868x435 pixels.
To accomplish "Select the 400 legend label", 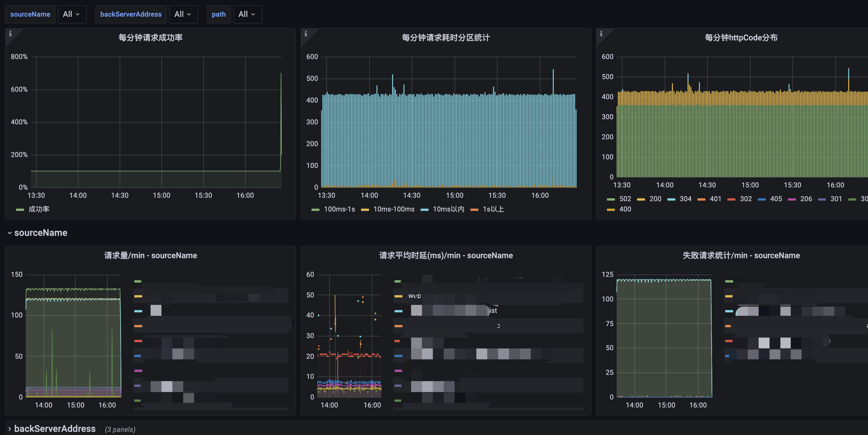I will click(625, 209).
